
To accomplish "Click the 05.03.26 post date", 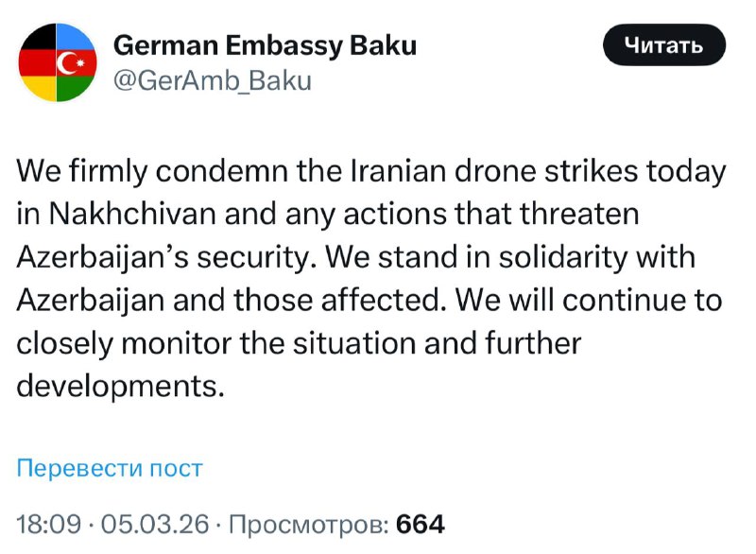I will pos(153,523).
